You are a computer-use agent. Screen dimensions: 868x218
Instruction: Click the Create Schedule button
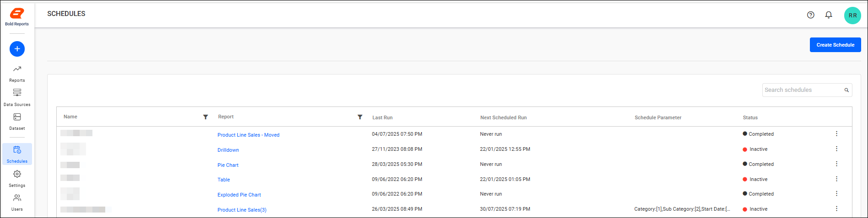[835, 45]
